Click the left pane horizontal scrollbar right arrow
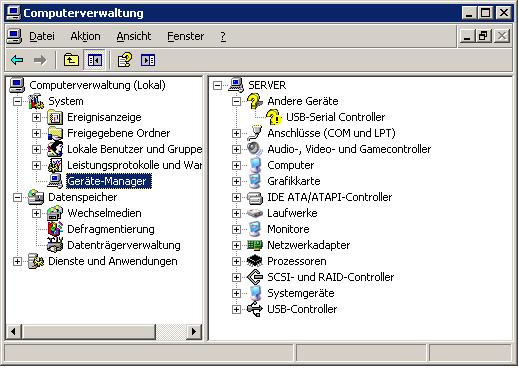 [194, 332]
